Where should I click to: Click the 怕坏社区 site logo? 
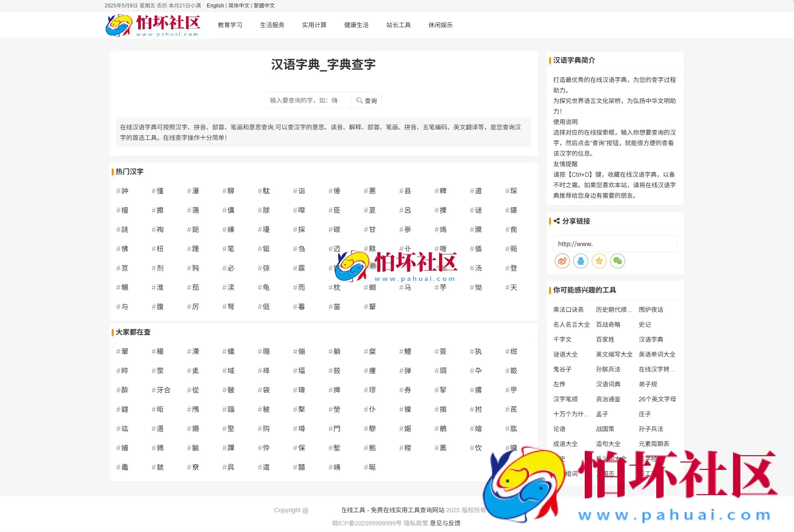(x=153, y=25)
